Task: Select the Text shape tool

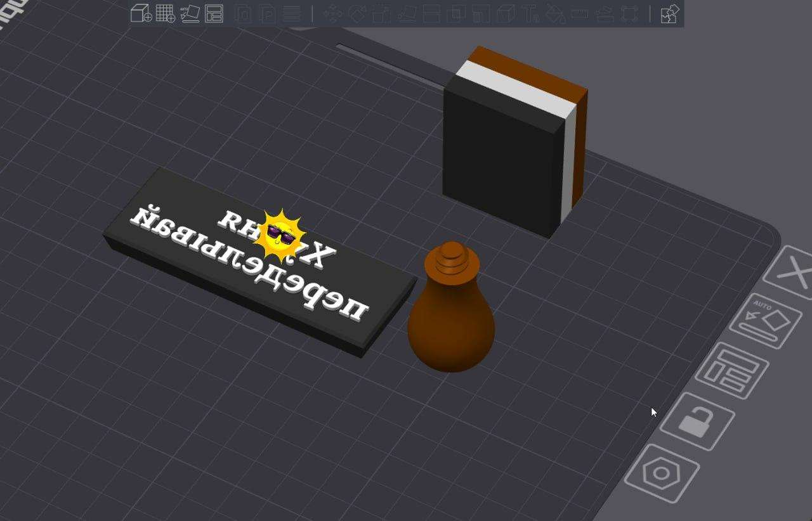Action: pyautogui.click(x=530, y=13)
